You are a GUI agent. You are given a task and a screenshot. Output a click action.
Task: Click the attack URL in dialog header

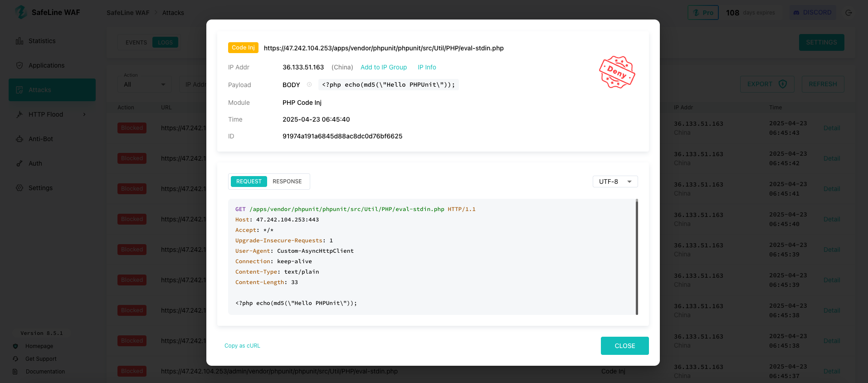tap(384, 48)
